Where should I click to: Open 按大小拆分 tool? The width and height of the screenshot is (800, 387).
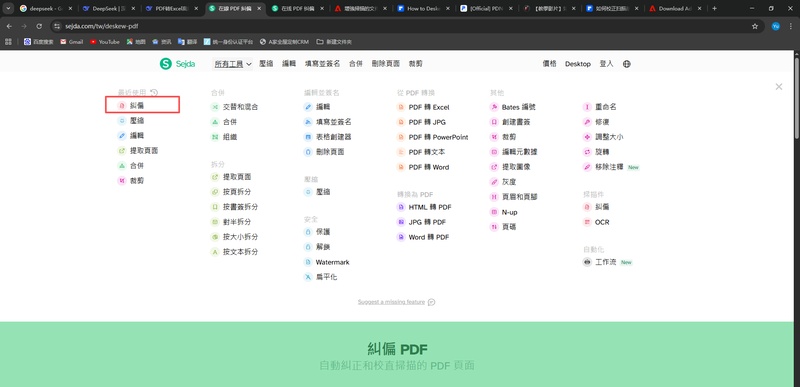coord(240,237)
